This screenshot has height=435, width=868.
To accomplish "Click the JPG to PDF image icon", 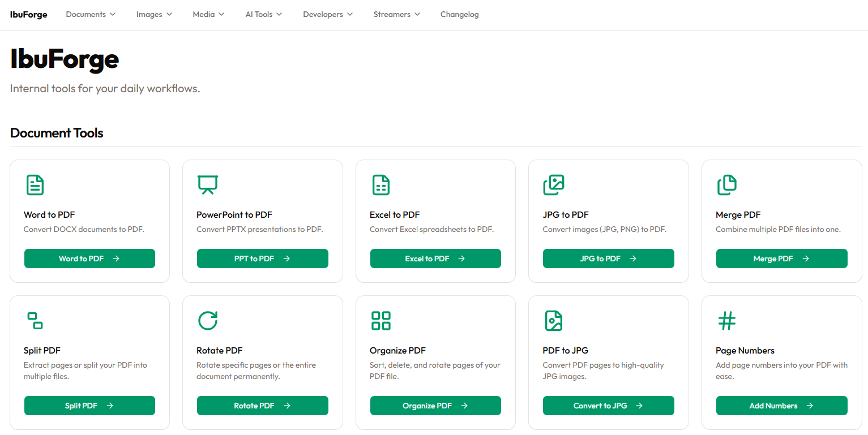I will [554, 185].
